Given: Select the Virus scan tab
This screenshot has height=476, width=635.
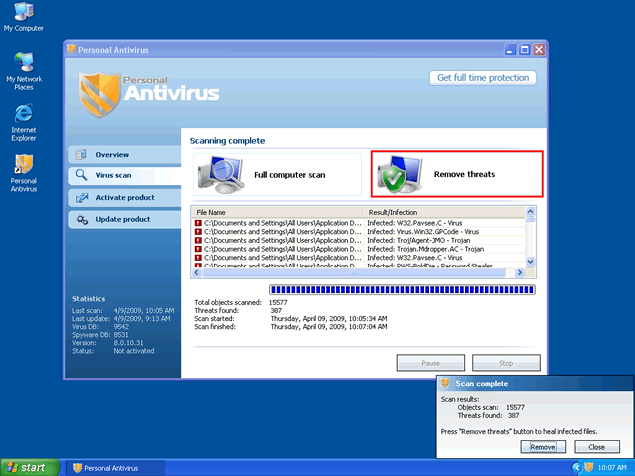Looking at the screenshot, I should [x=112, y=176].
